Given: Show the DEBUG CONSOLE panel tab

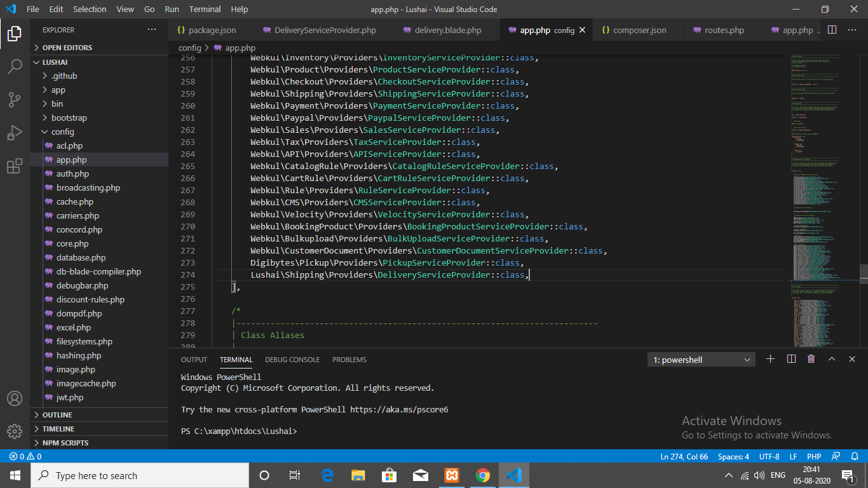Looking at the screenshot, I should pos(292,360).
